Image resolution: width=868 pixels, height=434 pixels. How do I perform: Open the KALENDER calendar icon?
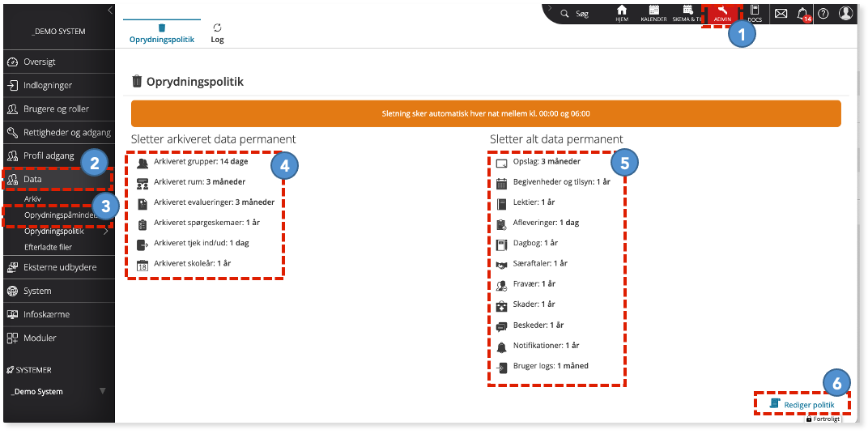point(653,13)
